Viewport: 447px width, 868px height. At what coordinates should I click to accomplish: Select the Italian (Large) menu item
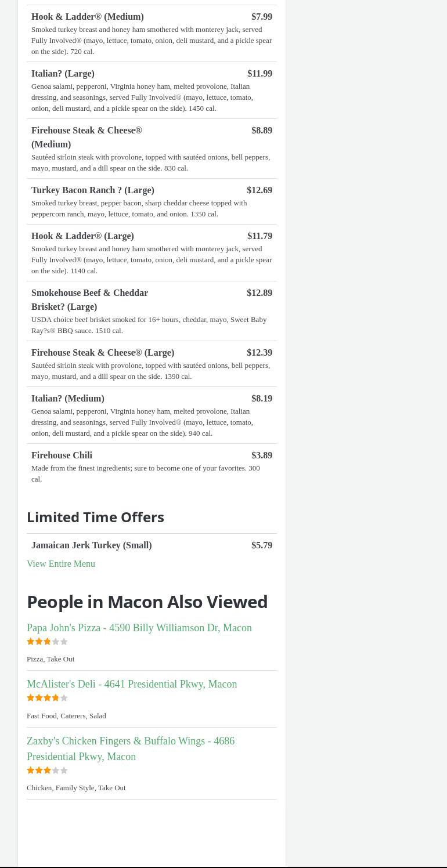pyautogui.click(x=63, y=74)
